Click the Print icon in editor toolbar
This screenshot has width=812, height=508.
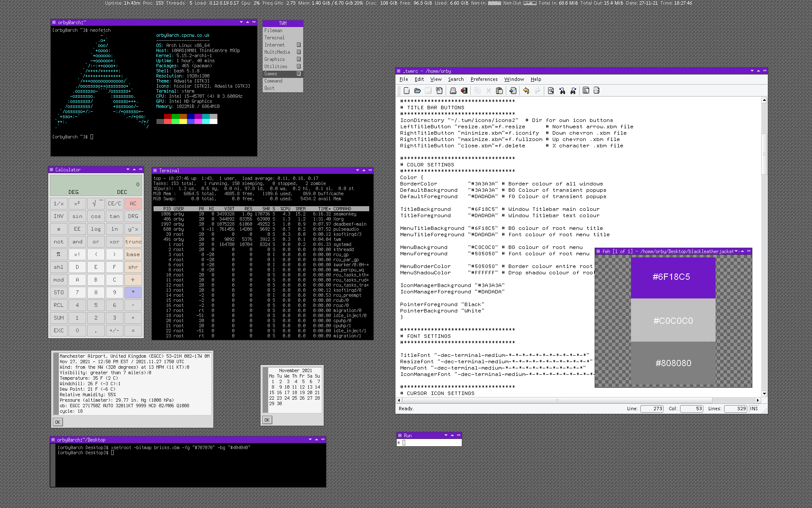point(453,91)
